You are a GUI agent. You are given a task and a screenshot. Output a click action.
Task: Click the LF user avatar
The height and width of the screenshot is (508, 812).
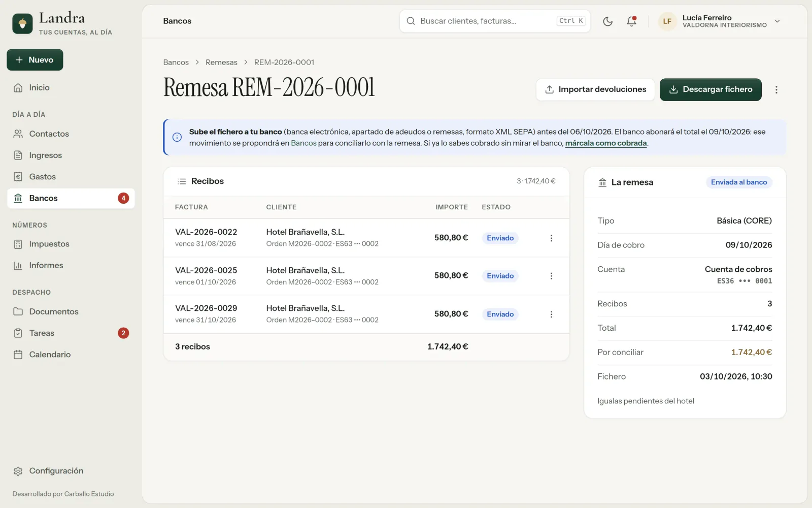pyautogui.click(x=667, y=21)
